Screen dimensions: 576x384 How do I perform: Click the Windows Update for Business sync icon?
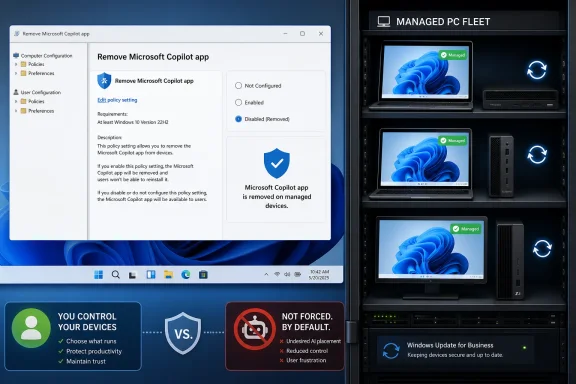tap(391, 351)
